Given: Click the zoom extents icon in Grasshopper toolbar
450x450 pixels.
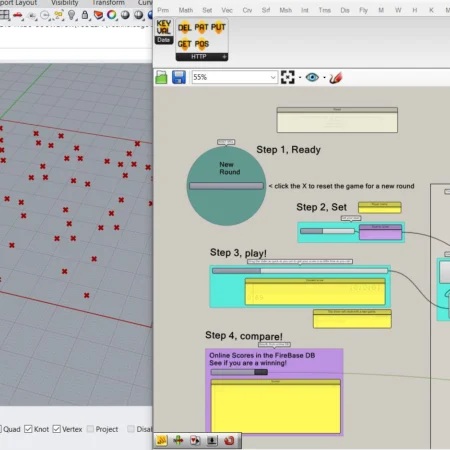Looking at the screenshot, I should coord(288,77).
